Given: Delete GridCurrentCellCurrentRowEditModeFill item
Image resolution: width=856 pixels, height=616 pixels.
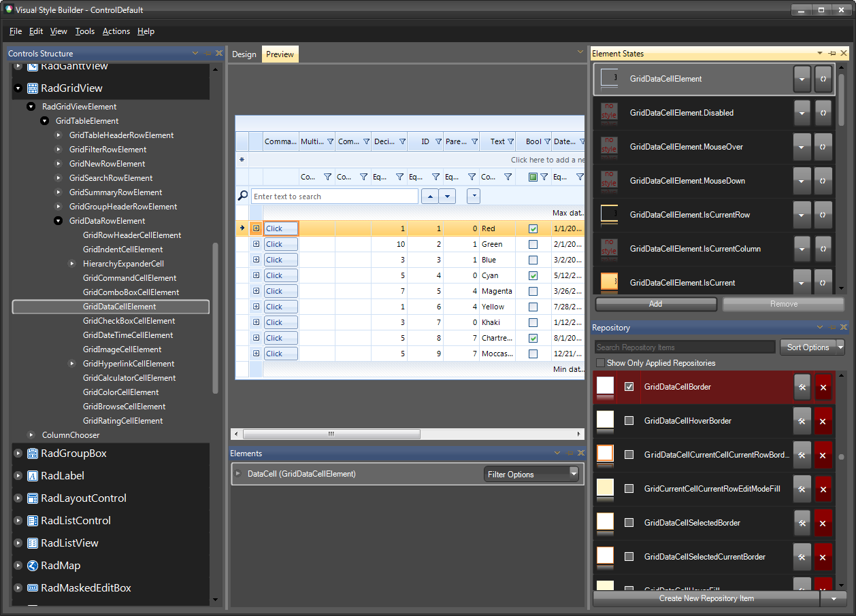Looking at the screenshot, I should click(823, 489).
